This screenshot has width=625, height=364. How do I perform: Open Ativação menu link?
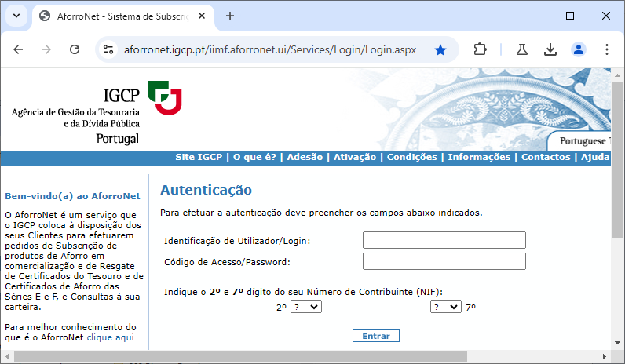[x=355, y=157]
